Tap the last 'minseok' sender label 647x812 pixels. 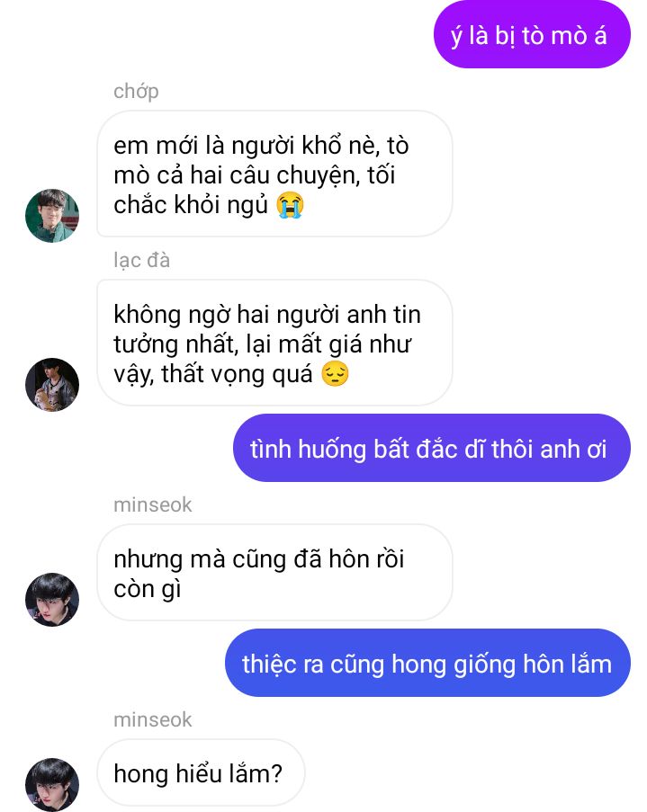152,719
